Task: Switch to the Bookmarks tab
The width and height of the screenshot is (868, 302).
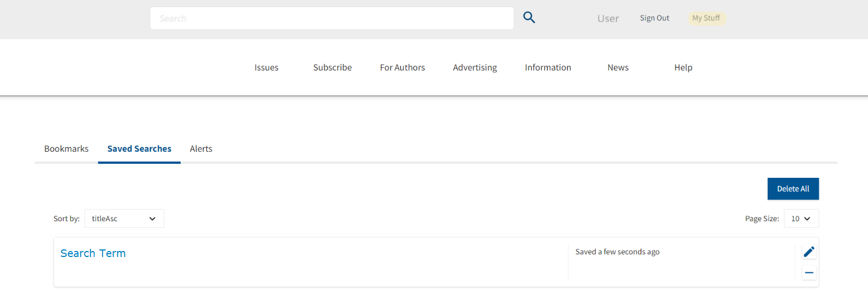Action: pos(66,149)
